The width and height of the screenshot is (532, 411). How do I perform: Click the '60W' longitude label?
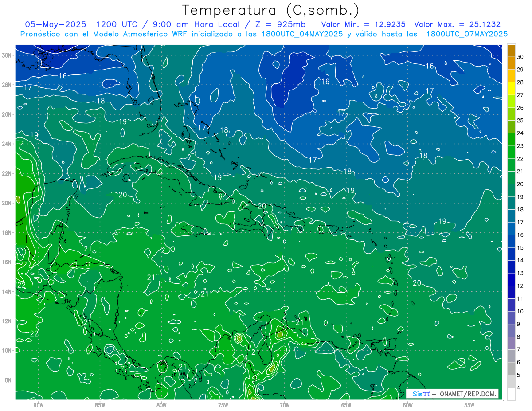[x=408, y=405]
